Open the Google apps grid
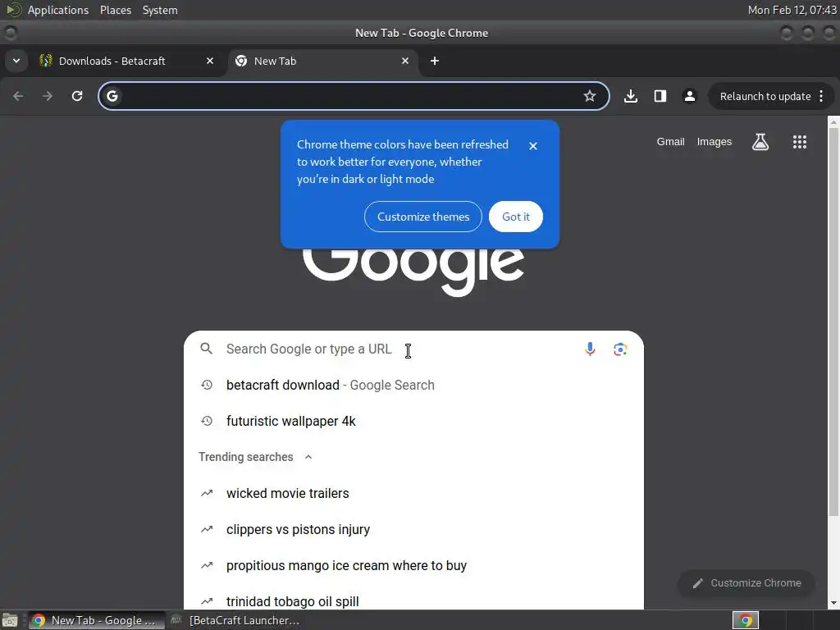 pos(799,141)
